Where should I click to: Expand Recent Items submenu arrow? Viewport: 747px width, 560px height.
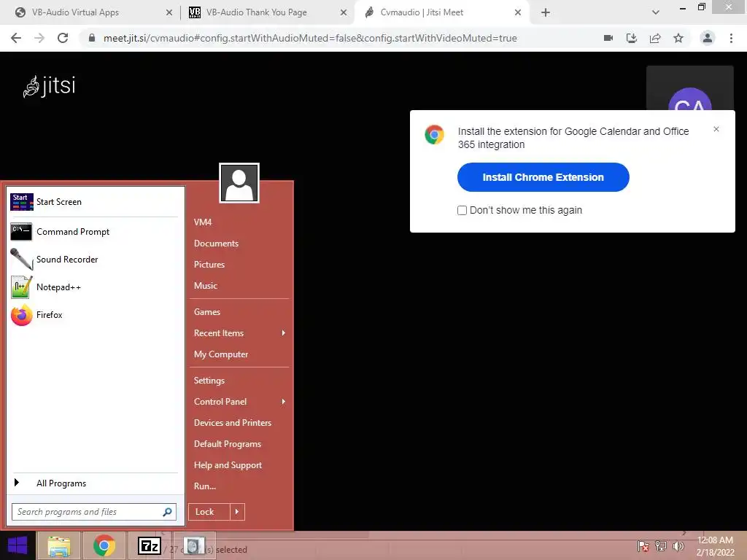[x=284, y=332]
